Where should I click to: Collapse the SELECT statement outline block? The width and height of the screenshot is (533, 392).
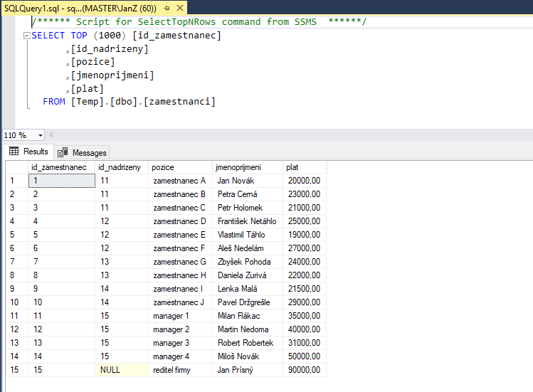[27, 36]
